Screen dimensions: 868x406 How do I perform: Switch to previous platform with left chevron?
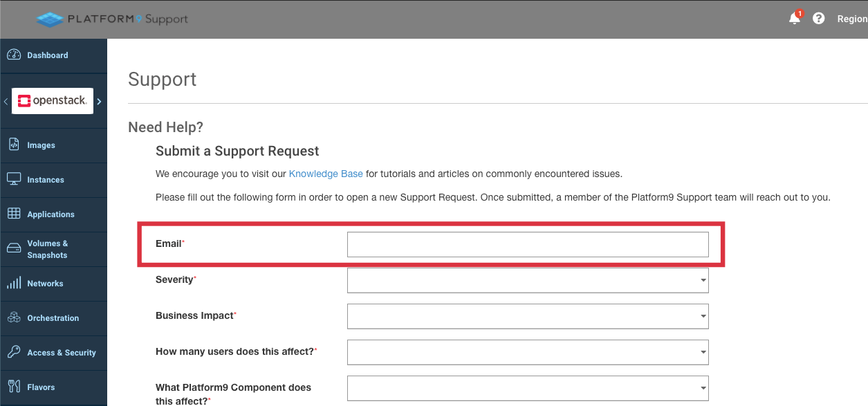(x=6, y=102)
